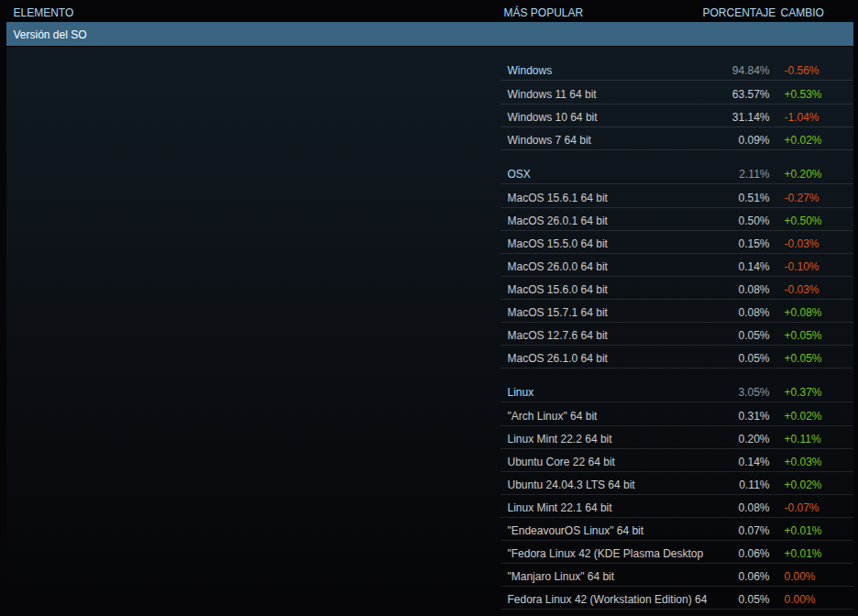The width and height of the screenshot is (858, 616).
Task: Click the Windows 7 64 bit row
Action: [548, 140]
